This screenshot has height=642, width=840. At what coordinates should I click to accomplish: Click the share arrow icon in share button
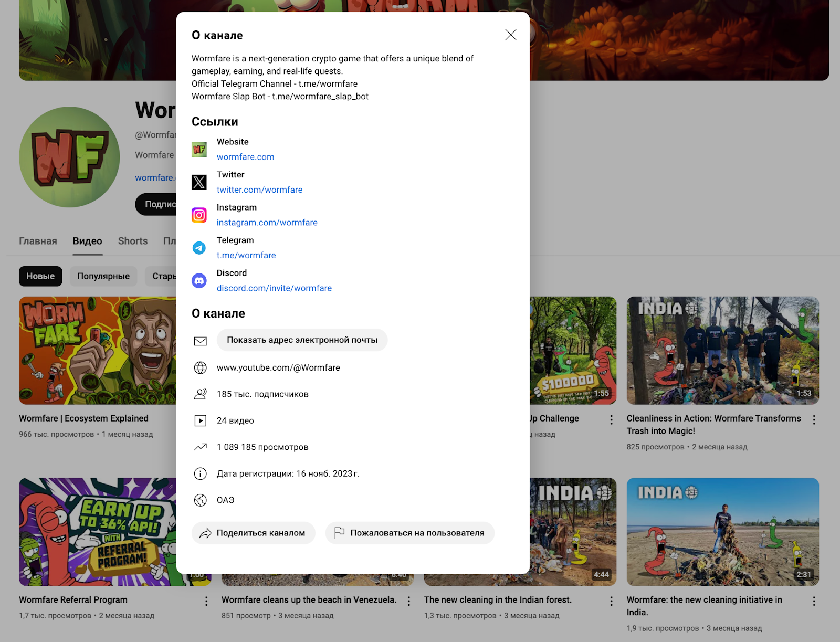pos(205,533)
